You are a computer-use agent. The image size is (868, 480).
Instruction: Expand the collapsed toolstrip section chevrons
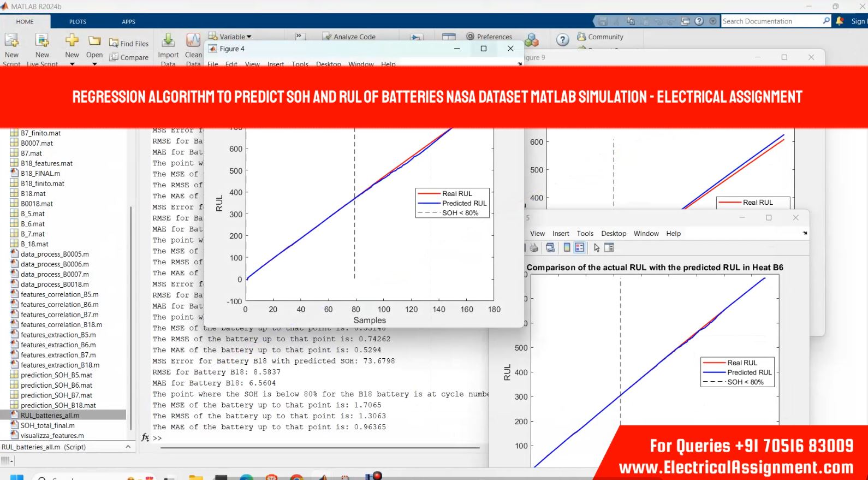(299, 36)
